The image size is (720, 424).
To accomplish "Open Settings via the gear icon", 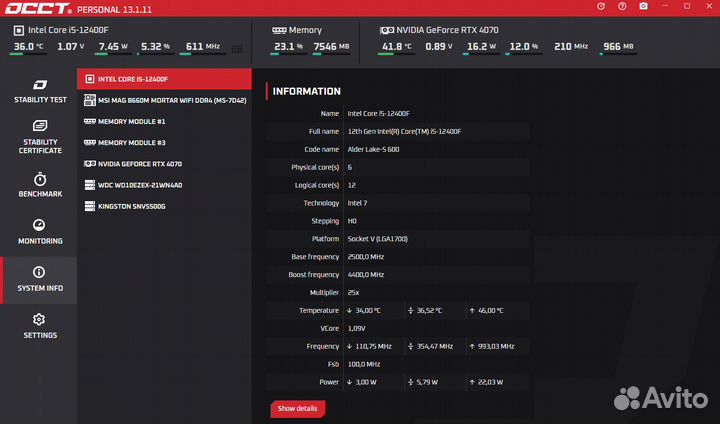I will point(39,319).
